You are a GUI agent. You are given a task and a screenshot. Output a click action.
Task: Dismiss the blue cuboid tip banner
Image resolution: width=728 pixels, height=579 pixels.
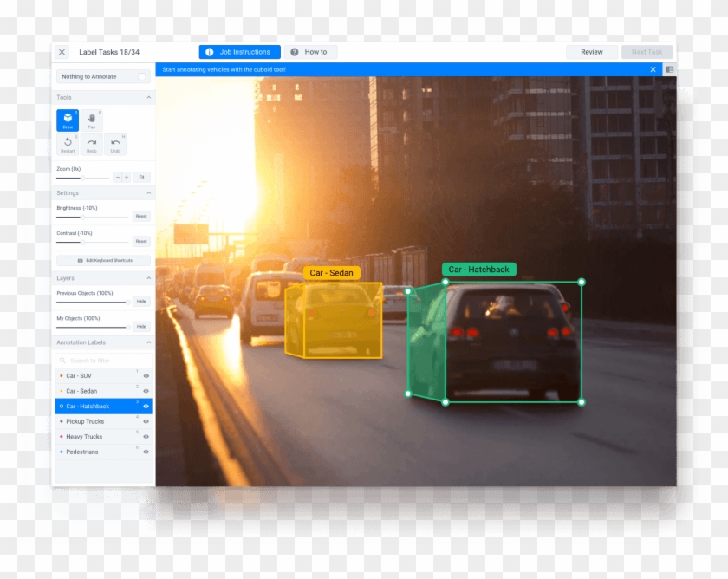pyautogui.click(x=653, y=69)
